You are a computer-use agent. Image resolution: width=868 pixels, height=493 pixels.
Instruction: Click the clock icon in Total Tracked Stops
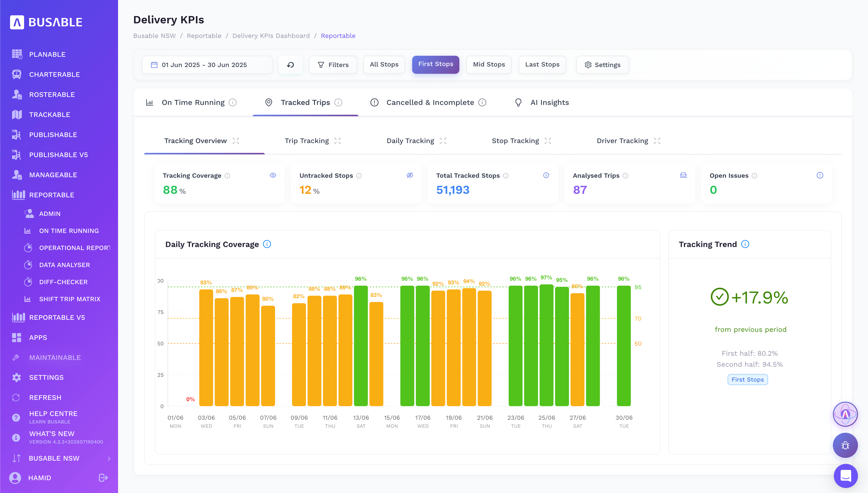click(x=546, y=175)
